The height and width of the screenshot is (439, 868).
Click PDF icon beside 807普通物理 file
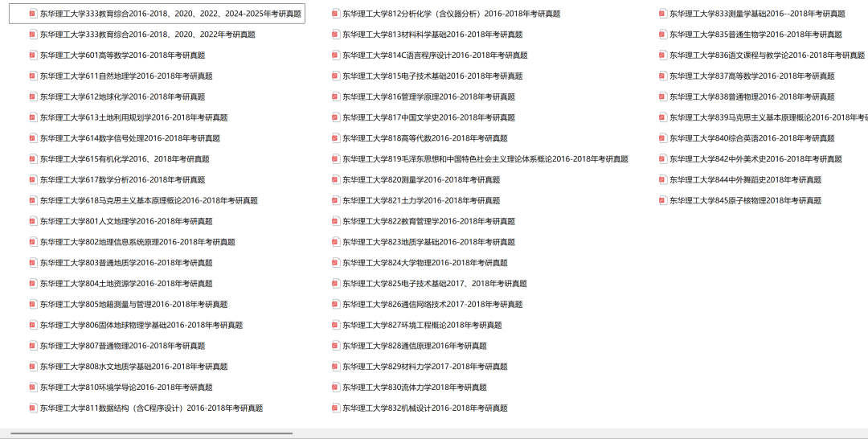coord(33,346)
